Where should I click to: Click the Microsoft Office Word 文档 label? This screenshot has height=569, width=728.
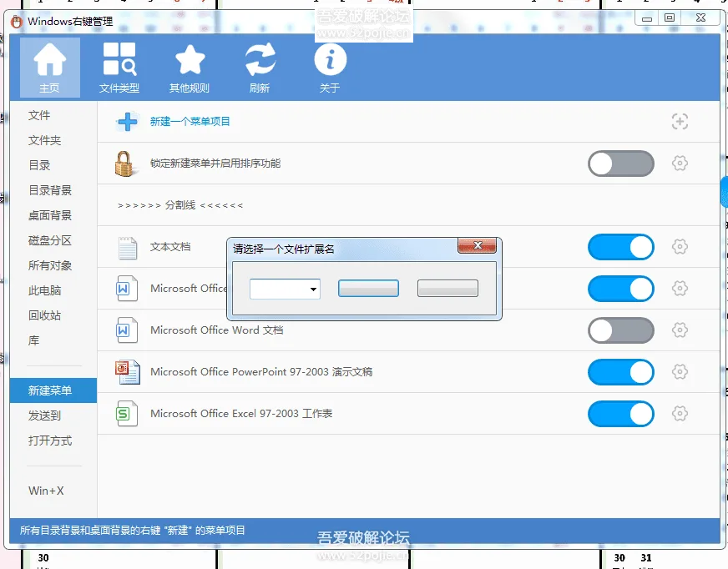pos(217,330)
